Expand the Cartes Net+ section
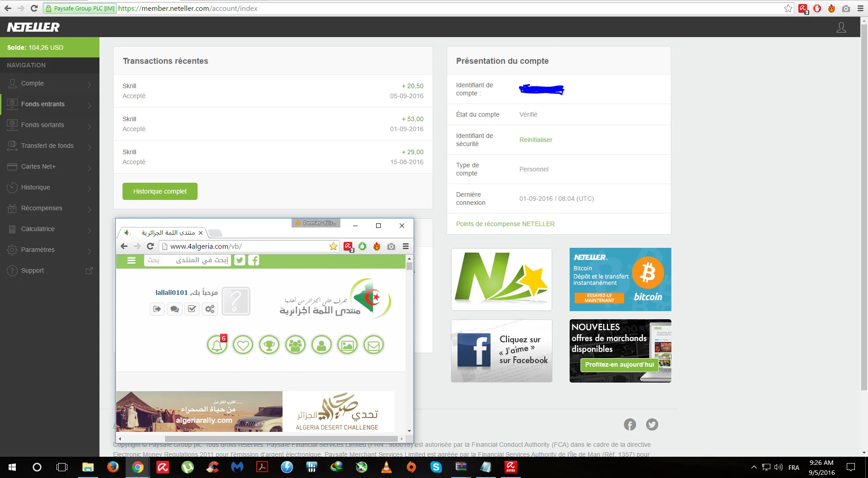This screenshot has height=478, width=868. (50, 167)
